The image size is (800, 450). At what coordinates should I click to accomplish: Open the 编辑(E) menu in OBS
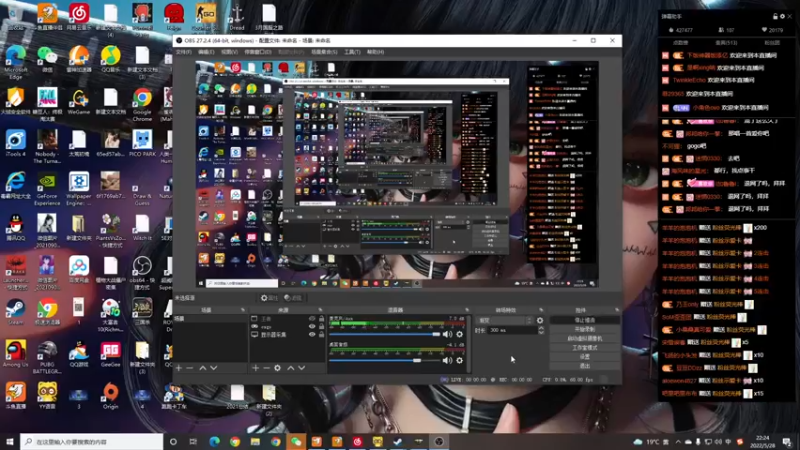pos(206,52)
